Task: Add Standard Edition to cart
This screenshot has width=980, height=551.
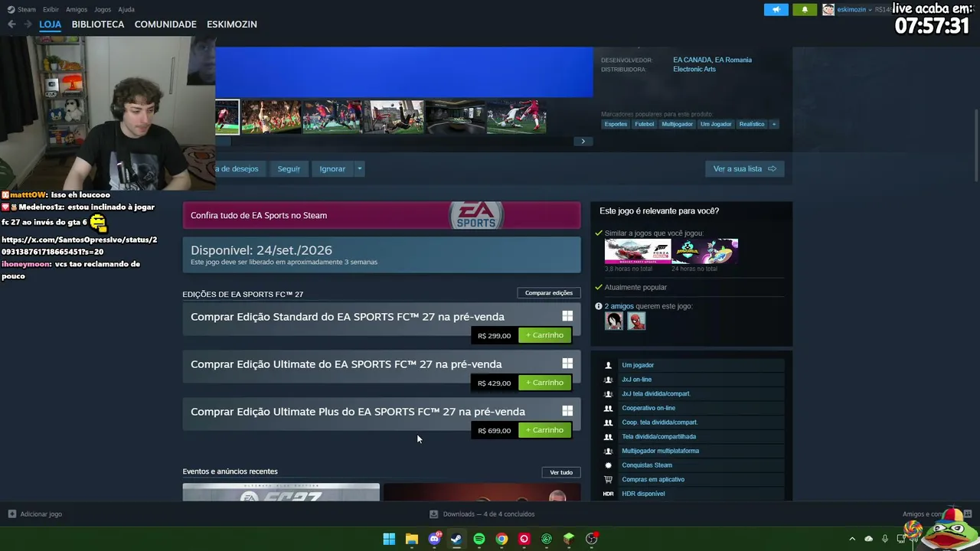Action: (x=544, y=335)
